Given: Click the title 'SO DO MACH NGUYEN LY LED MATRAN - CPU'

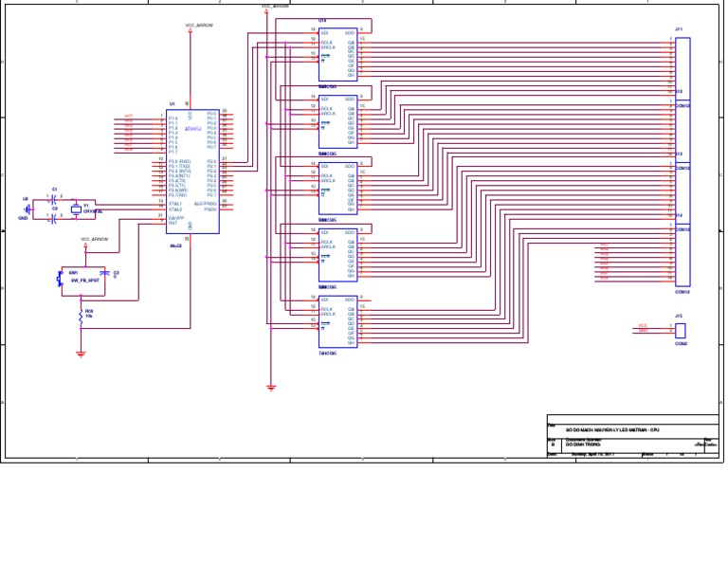Looking at the screenshot, I should 612,430.
